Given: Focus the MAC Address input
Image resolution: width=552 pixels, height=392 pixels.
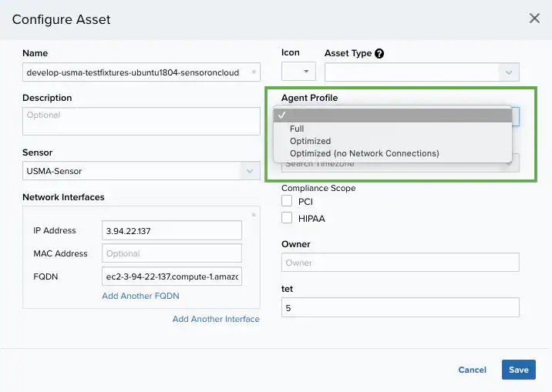Looking at the screenshot, I should pyautogui.click(x=172, y=253).
